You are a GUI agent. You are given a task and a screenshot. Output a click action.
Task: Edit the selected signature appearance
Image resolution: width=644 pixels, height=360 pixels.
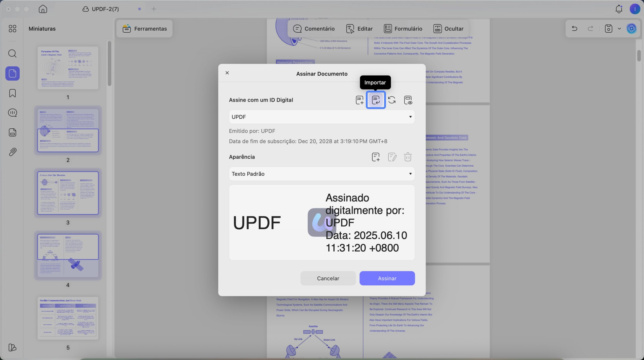[392, 157]
